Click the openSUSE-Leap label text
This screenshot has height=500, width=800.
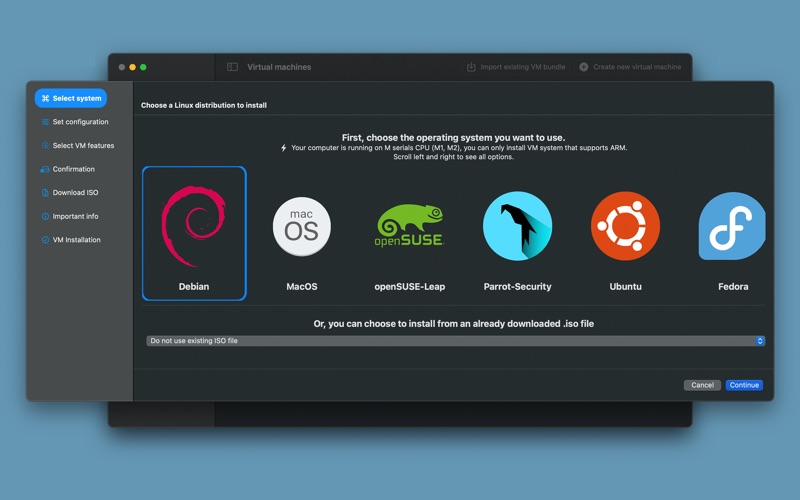click(410, 287)
